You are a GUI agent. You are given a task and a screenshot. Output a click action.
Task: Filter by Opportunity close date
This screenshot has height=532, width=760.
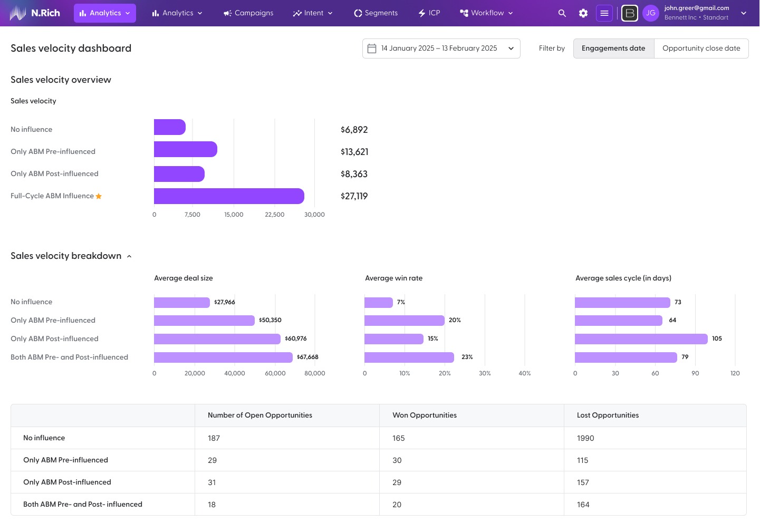(x=701, y=49)
